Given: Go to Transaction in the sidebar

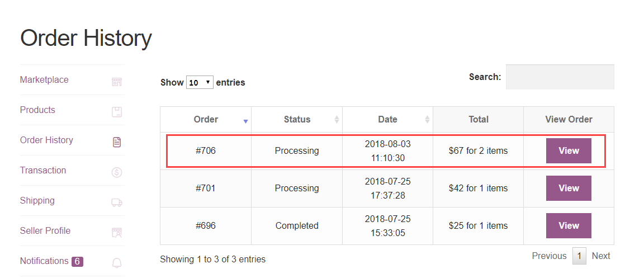Looking at the screenshot, I should click(x=43, y=171).
